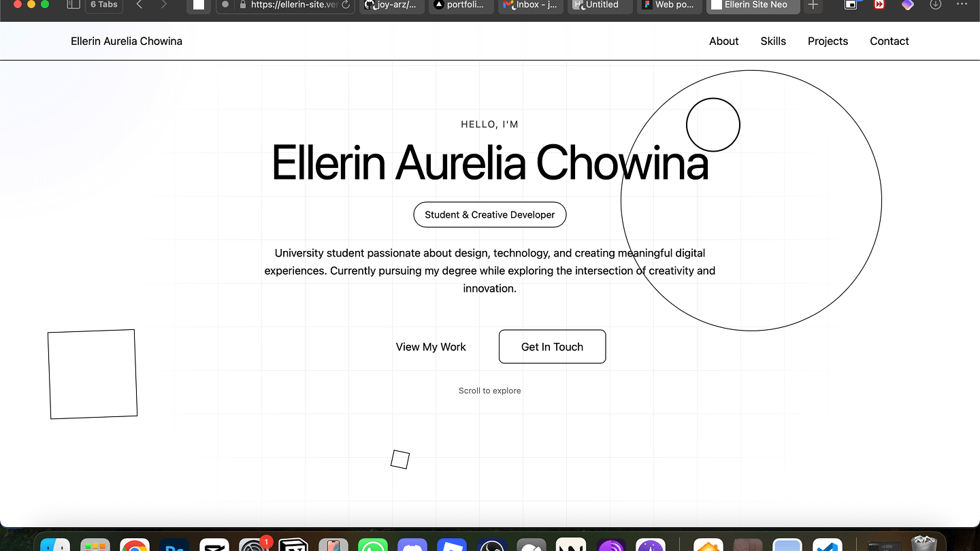Open the Safari downloads icon

click(x=936, y=5)
